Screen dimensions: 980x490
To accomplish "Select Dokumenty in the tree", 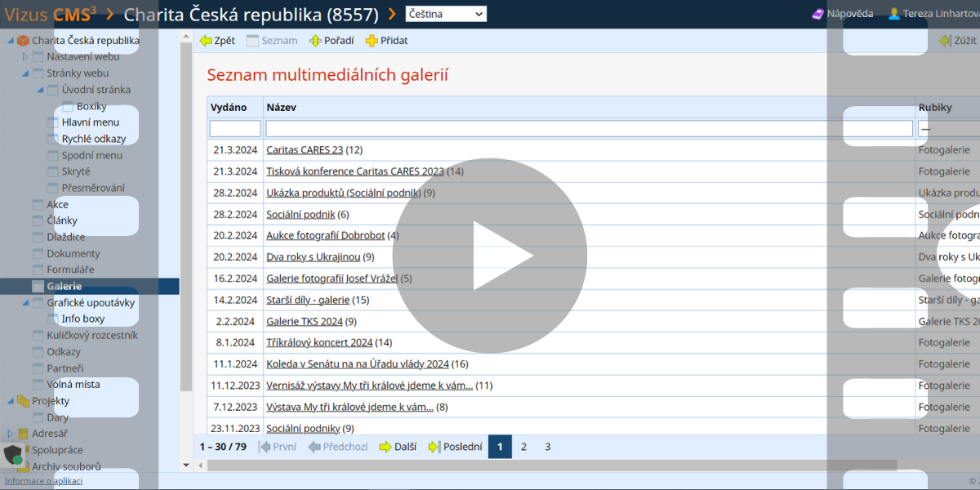I will pyautogui.click(x=73, y=254).
